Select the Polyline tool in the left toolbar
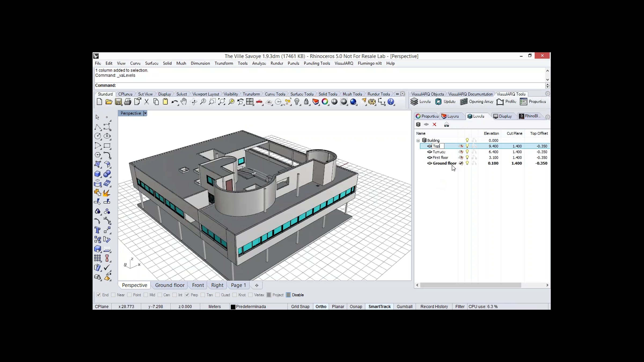The image size is (644, 362). [x=98, y=127]
